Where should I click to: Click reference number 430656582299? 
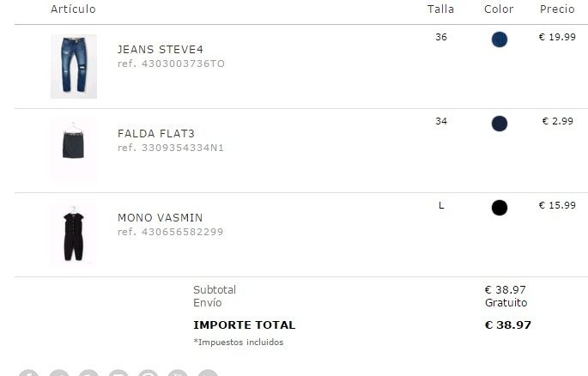coord(170,232)
